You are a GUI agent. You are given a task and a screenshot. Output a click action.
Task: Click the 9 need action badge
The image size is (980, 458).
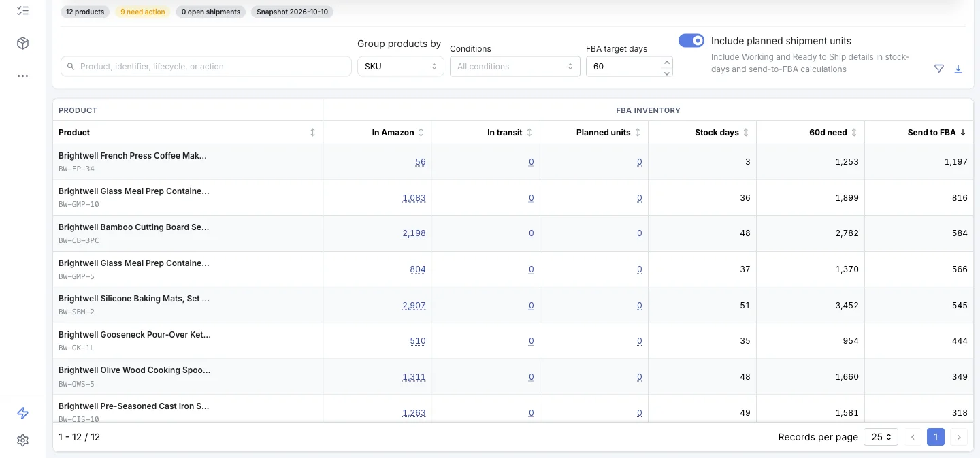tap(143, 12)
